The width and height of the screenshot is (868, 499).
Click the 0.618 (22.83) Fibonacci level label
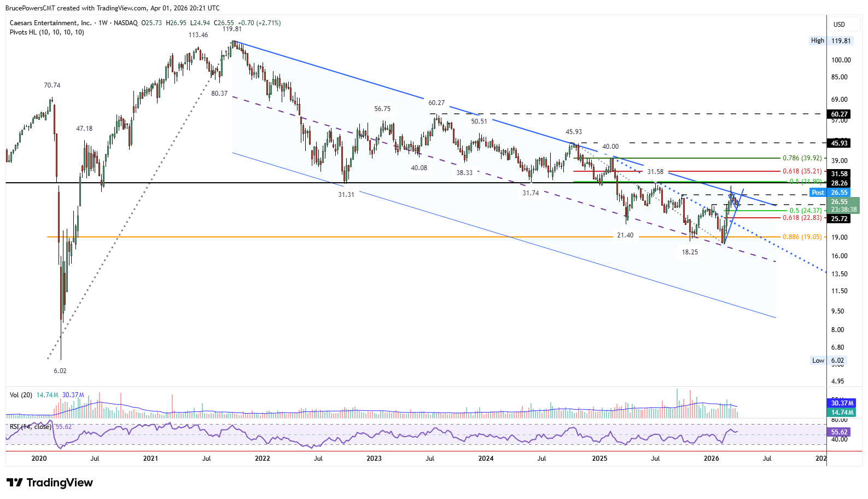click(802, 218)
